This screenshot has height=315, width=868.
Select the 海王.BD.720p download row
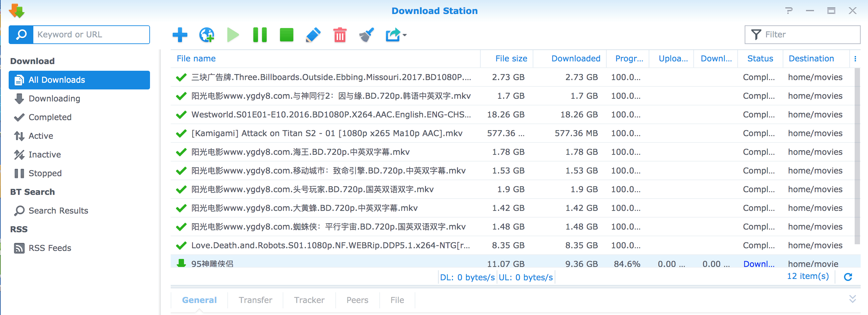coord(513,152)
